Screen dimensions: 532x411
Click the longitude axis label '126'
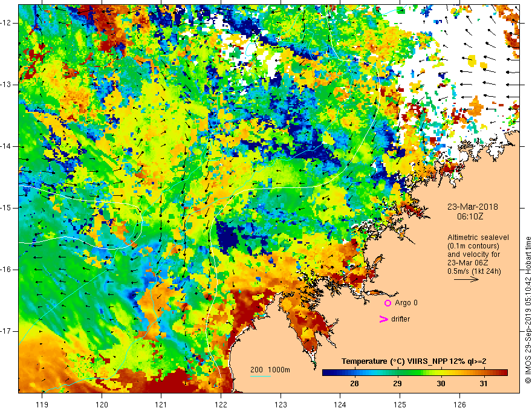point(459,404)
